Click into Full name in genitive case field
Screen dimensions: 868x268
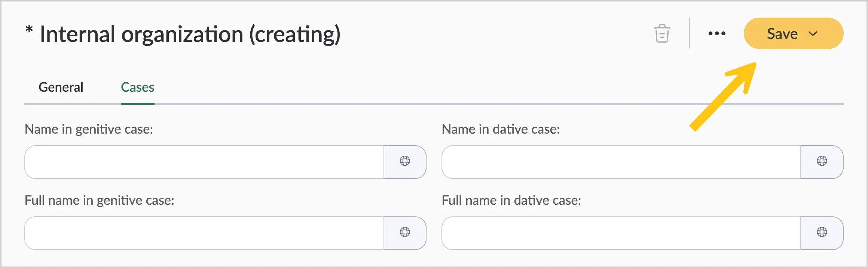(x=204, y=233)
